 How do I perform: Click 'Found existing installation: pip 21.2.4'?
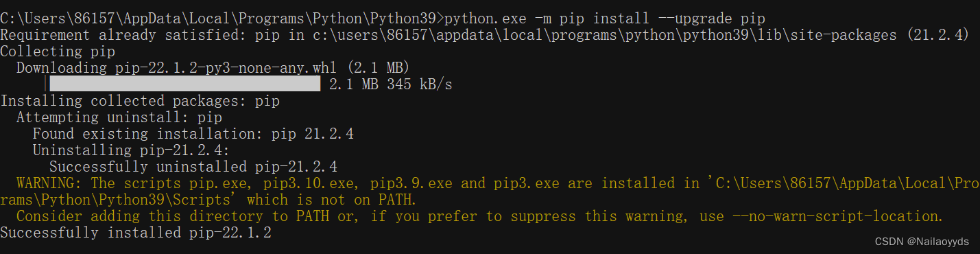tap(193, 134)
